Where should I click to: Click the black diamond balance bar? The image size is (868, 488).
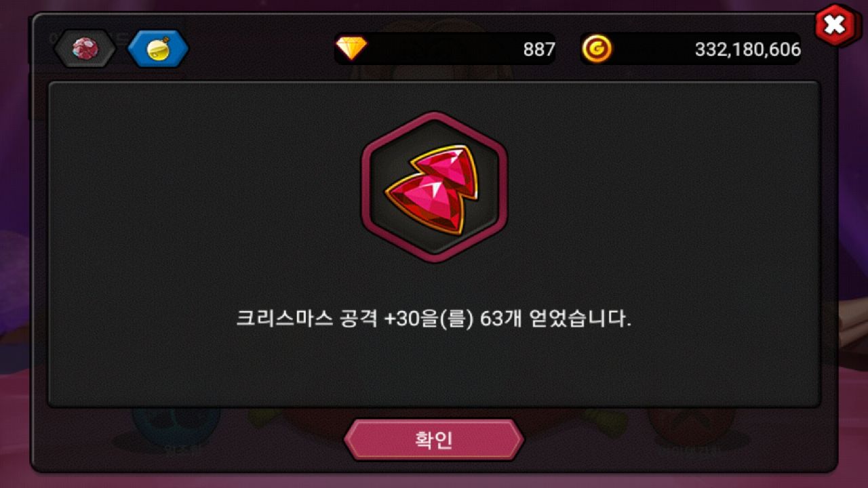pyautogui.click(x=445, y=49)
